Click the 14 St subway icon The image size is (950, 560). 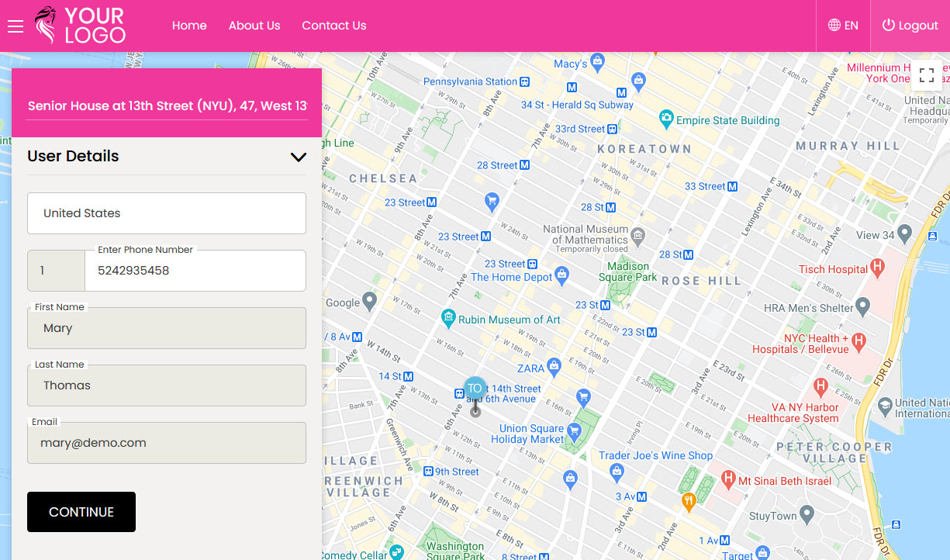coord(409,376)
